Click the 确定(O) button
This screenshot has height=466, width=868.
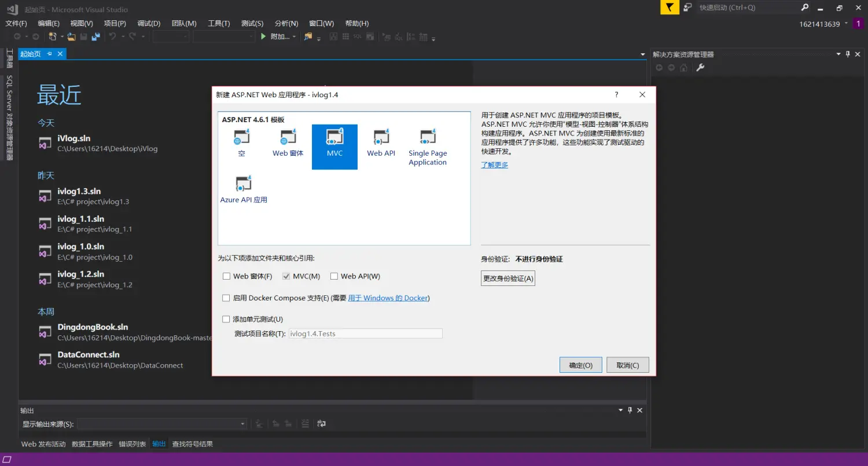pyautogui.click(x=581, y=365)
